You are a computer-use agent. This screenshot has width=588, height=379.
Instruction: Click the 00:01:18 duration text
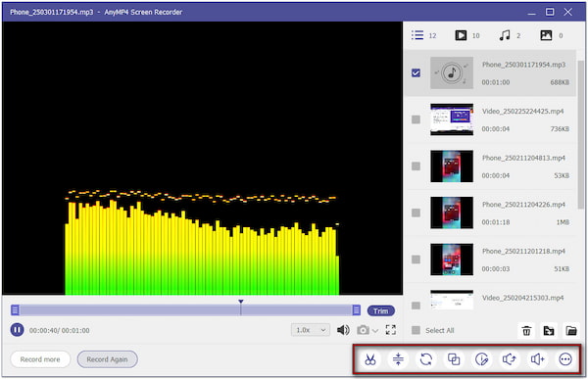[x=495, y=222]
